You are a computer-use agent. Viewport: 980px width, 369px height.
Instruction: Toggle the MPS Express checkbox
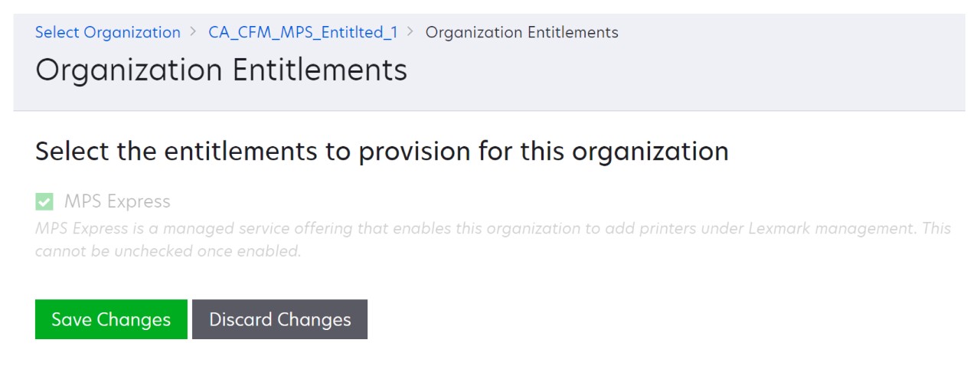pyautogui.click(x=44, y=202)
